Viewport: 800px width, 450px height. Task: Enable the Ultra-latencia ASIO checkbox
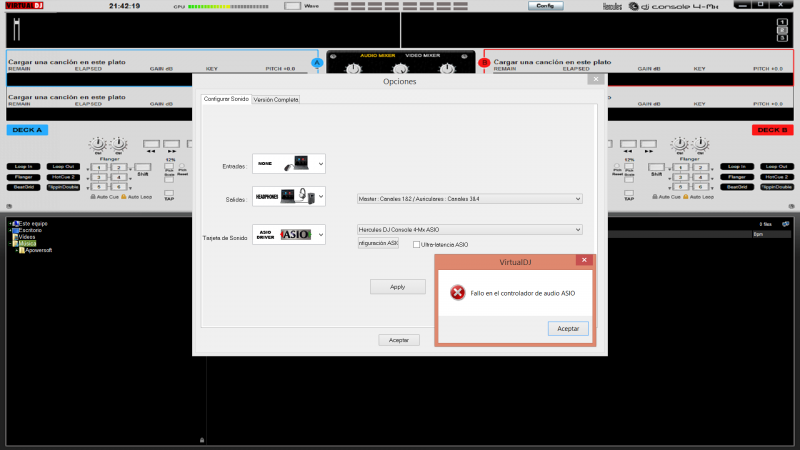tap(416, 244)
